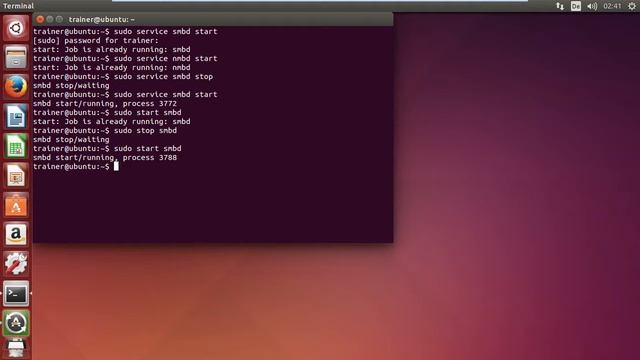The width and height of the screenshot is (640, 360).
Task: Click the 'sudo service smbd stop' command
Action: (x=163, y=76)
